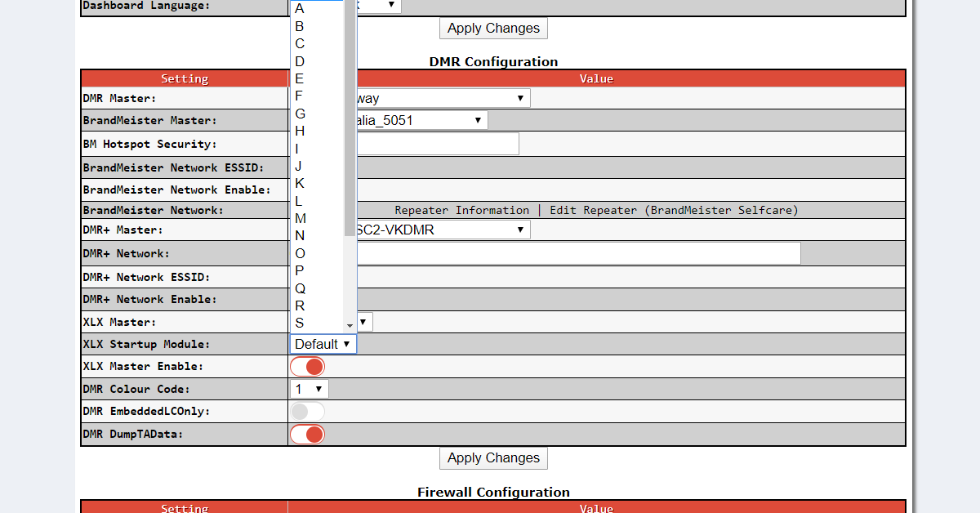Click the "DMR+ Network Enable:" label
Image resolution: width=980 pixels, height=513 pixels.
[150, 299]
